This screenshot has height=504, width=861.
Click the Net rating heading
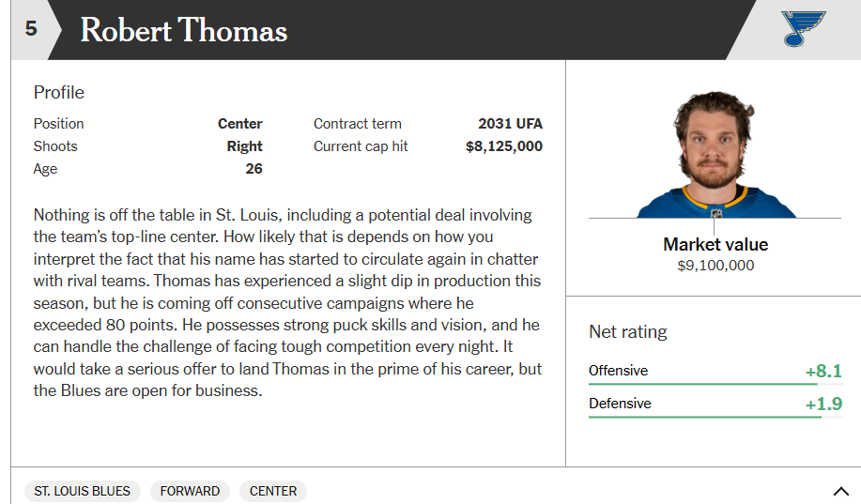coord(628,331)
